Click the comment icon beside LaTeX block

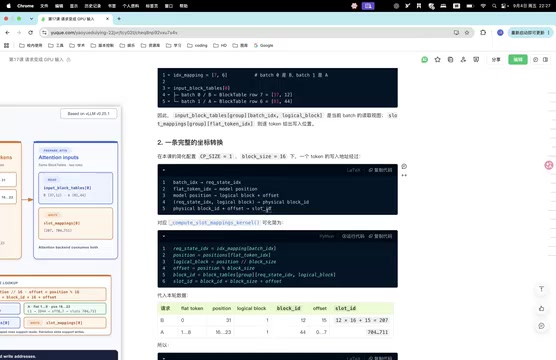click(404, 166)
